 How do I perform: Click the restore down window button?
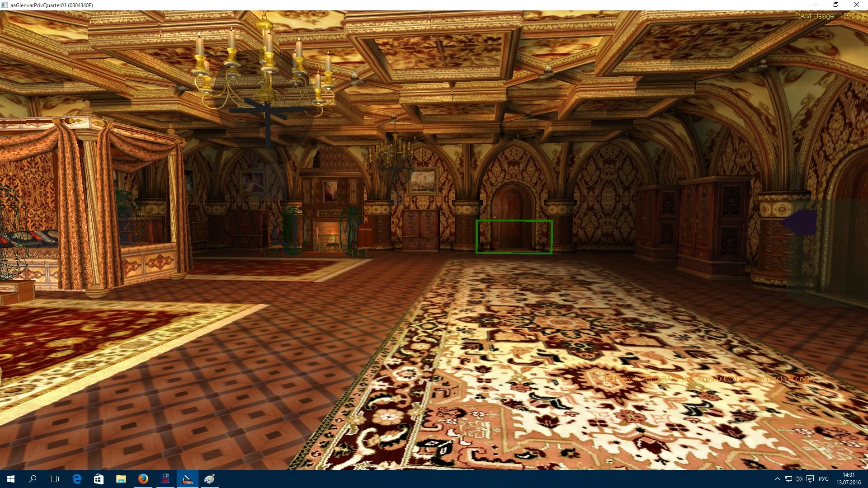click(836, 5)
